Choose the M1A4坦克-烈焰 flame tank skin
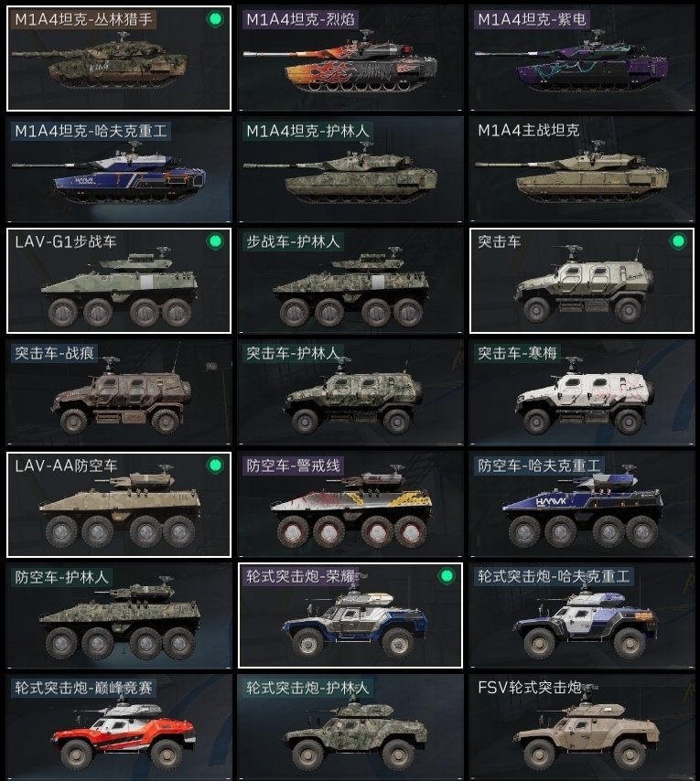700x781 pixels. (x=350, y=59)
